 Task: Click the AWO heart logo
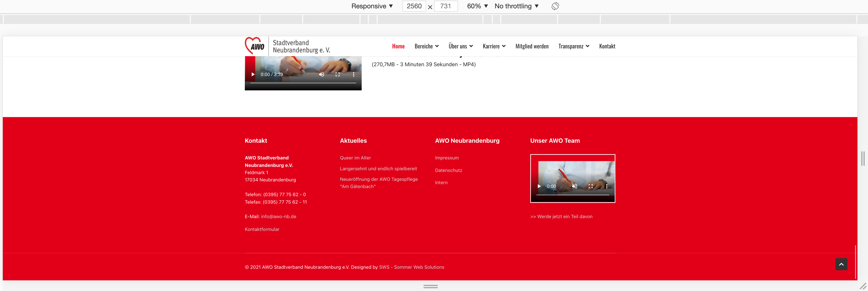[x=255, y=46]
